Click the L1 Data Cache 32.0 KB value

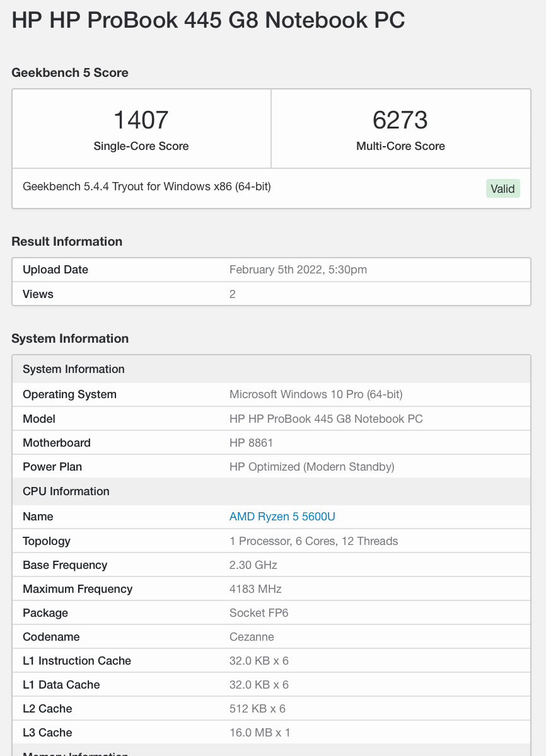259,685
